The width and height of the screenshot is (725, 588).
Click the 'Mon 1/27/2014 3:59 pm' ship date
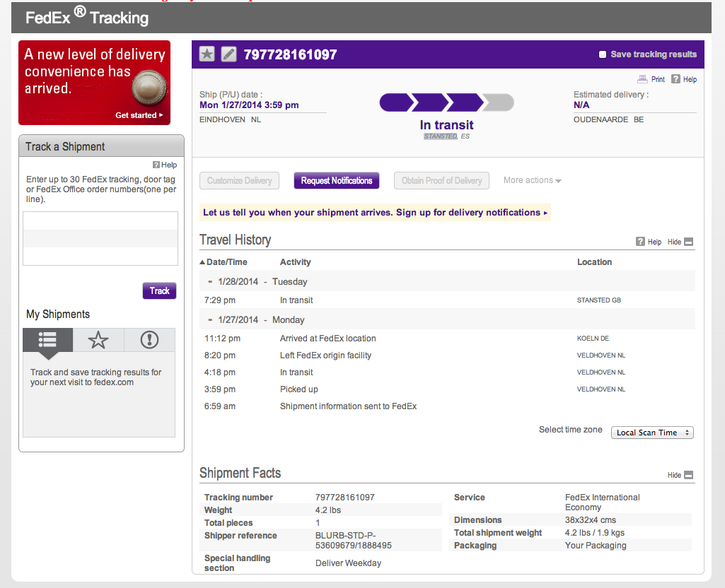click(249, 105)
